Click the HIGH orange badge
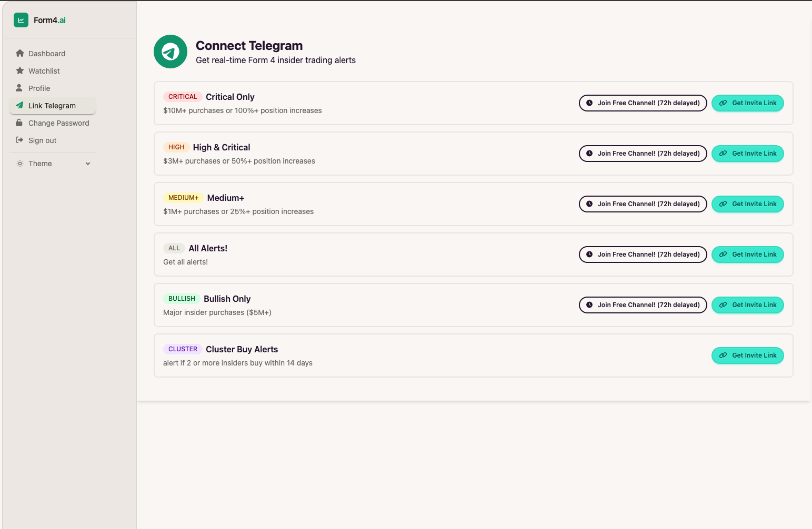The height and width of the screenshot is (529, 812). click(x=176, y=147)
